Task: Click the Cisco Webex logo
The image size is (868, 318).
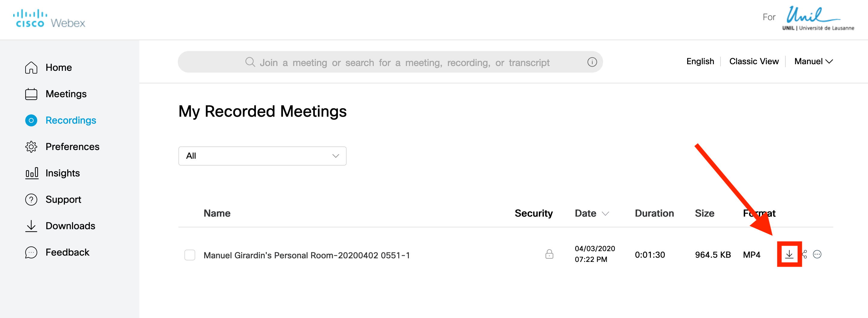Action: 49,19
